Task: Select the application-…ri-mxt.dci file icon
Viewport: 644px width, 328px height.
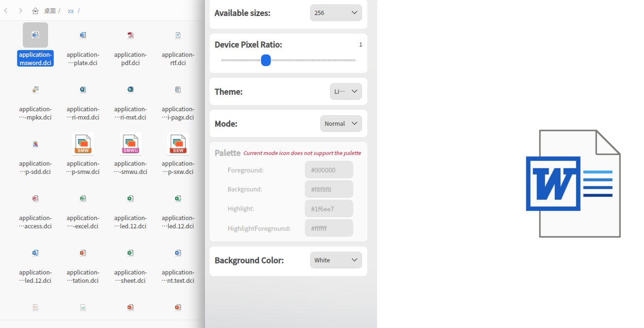Action: 131,89
